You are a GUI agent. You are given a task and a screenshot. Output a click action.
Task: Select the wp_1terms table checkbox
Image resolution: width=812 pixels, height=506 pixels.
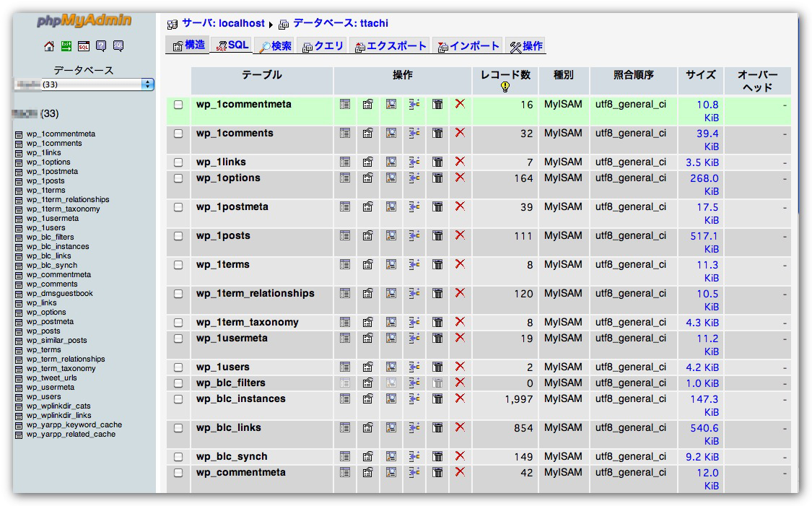(x=178, y=265)
